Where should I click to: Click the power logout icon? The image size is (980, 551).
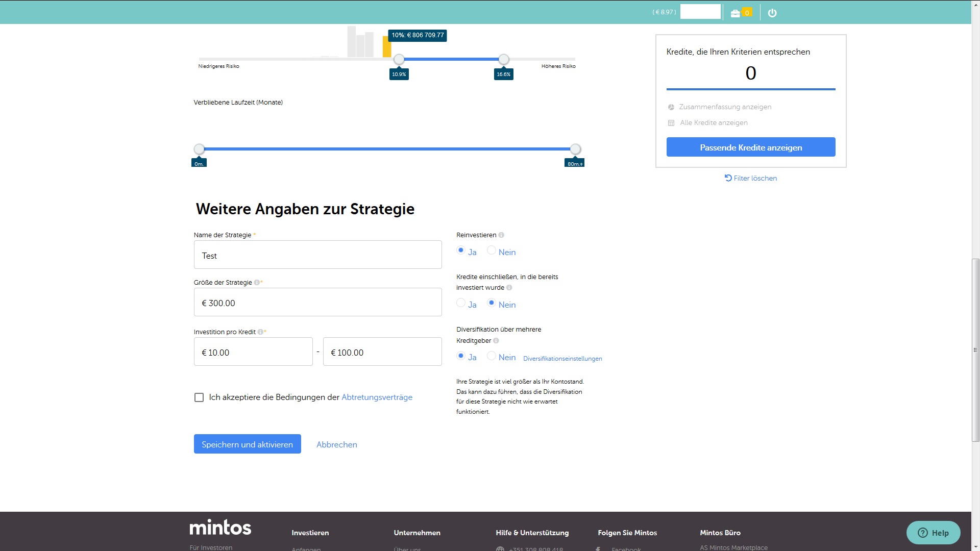point(772,13)
